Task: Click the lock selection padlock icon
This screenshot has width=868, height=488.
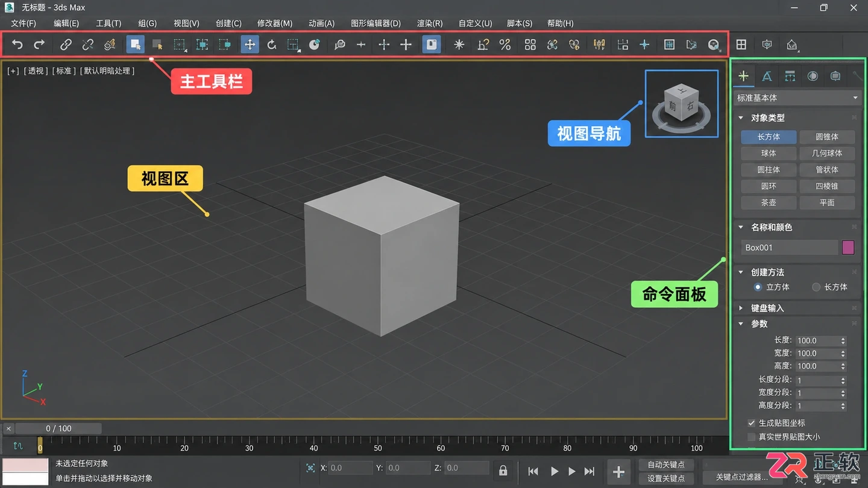Action: point(503,471)
